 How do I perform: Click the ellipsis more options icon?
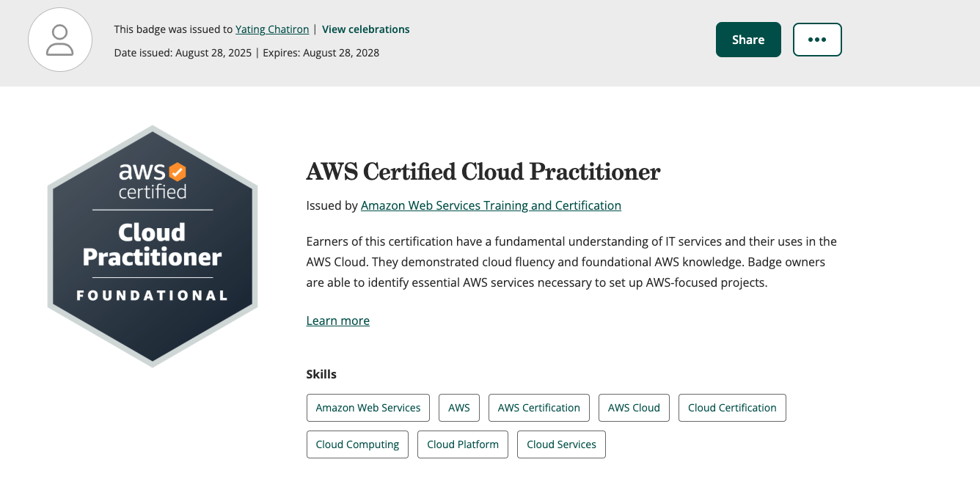817,40
